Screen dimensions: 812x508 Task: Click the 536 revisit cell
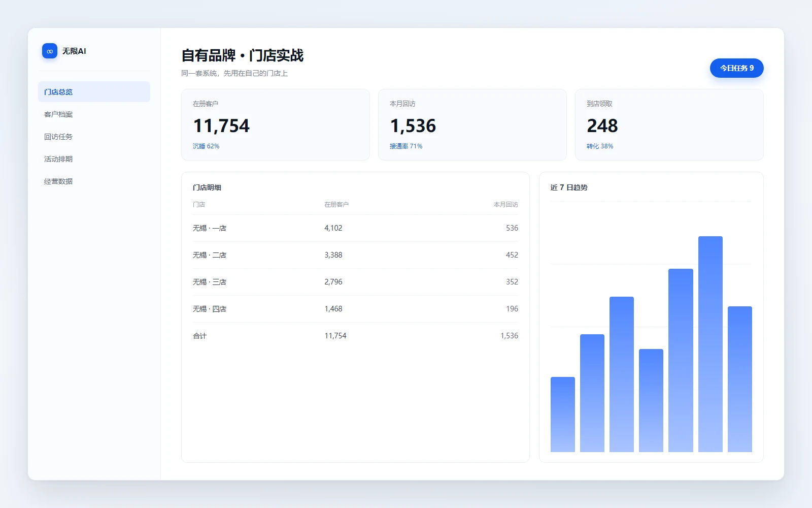(x=512, y=228)
